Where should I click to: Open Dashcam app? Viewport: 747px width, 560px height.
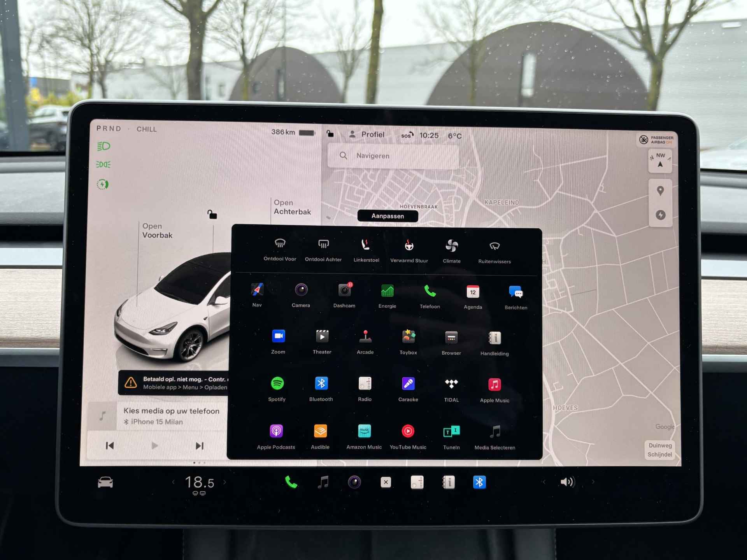pyautogui.click(x=344, y=295)
